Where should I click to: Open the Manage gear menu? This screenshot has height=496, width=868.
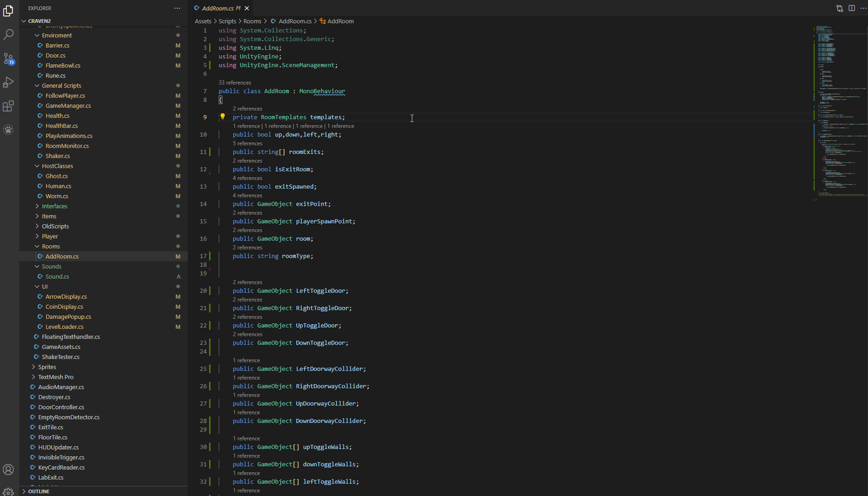8,491
